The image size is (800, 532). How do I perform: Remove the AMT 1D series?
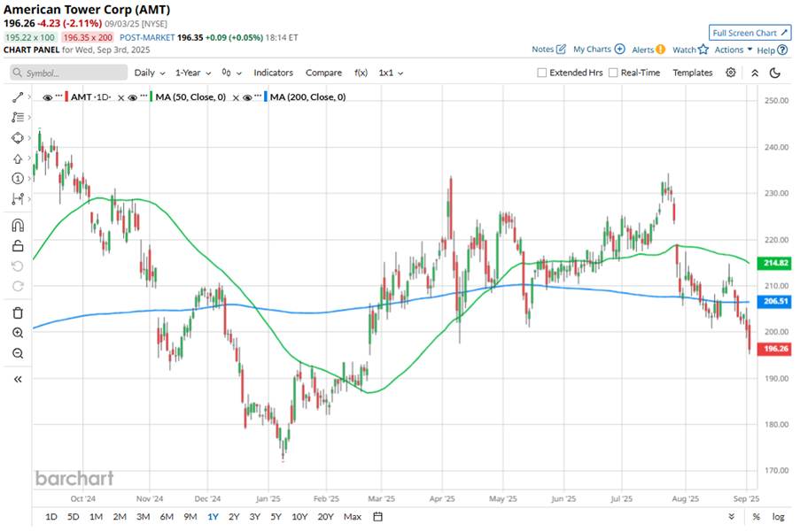[120, 97]
